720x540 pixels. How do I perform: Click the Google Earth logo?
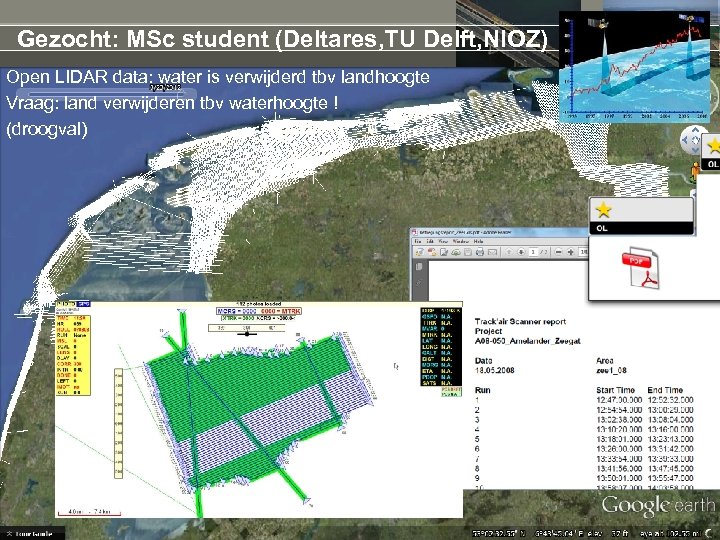658,505
